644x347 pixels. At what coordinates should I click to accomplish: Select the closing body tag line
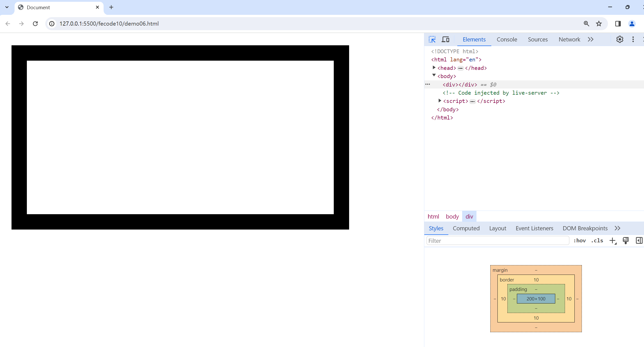448,110
